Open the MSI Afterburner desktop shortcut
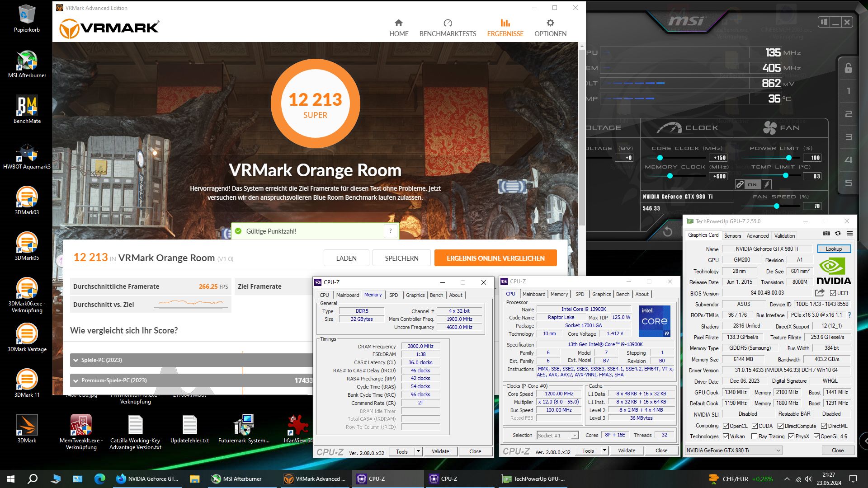 point(27,64)
